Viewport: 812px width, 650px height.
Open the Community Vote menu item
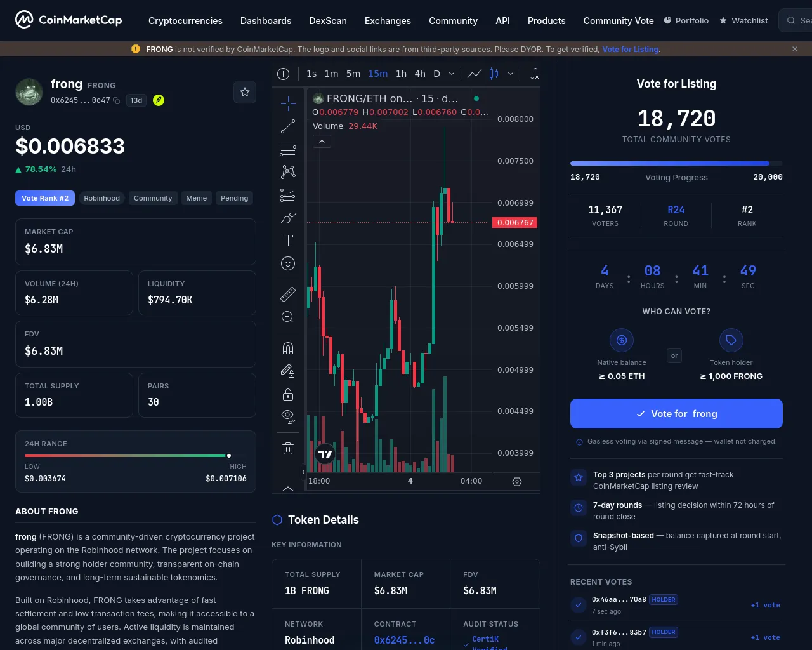[619, 20]
